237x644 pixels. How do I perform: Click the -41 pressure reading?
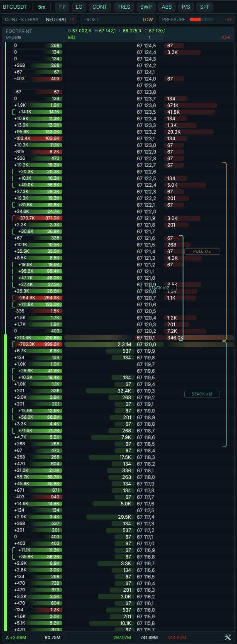[228, 20]
